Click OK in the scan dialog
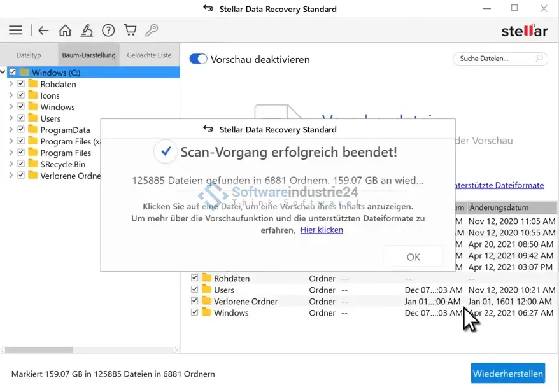559x392 pixels. pyautogui.click(x=413, y=256)
